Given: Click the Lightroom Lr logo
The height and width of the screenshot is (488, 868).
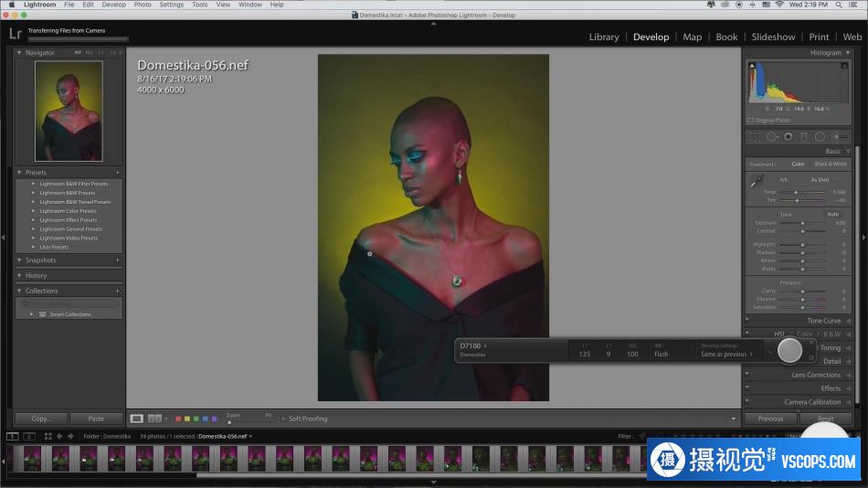Looking at the screenshot, I should [x=15, y=35].
